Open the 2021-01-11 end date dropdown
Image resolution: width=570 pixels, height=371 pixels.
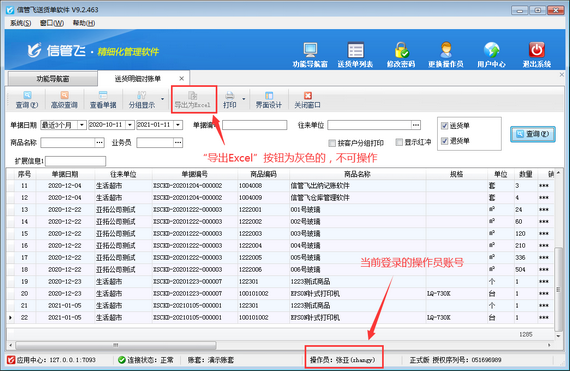(x=178, y=125)
